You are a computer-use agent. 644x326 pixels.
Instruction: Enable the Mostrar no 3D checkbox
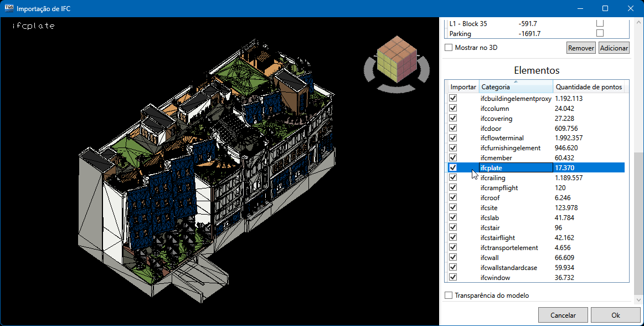coord(449,48)
